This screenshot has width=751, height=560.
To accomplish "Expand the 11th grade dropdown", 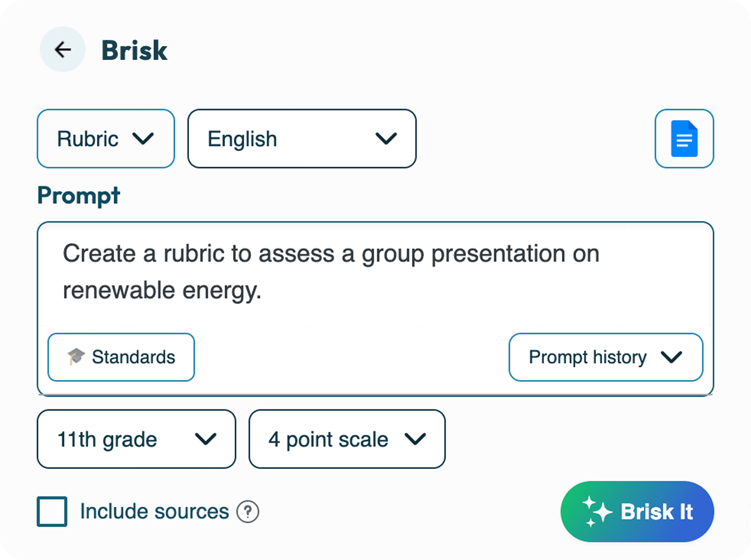I will tap(136, 439).
